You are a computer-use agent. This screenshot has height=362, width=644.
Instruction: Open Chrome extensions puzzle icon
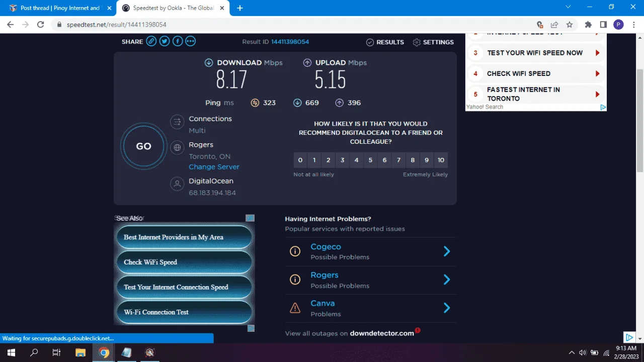[588, 25]
